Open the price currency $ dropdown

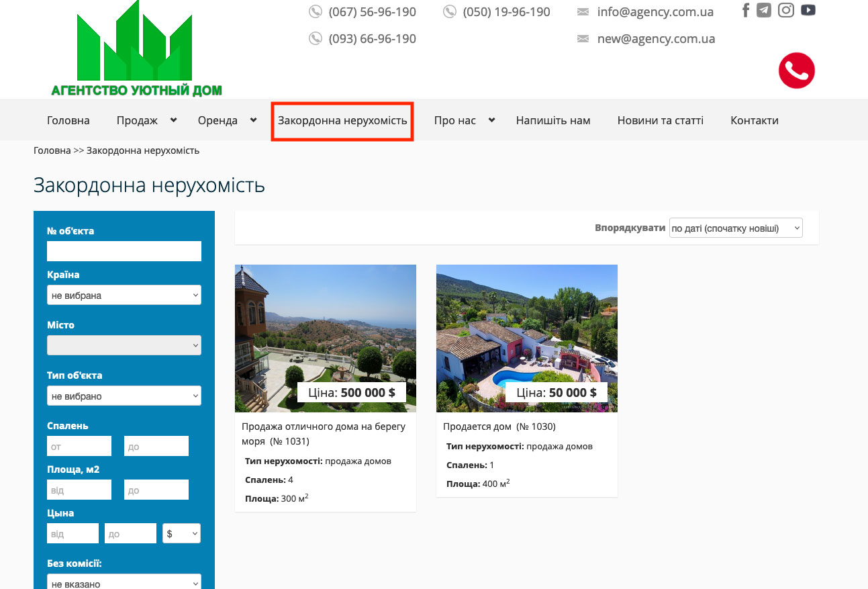click(182, 533)
